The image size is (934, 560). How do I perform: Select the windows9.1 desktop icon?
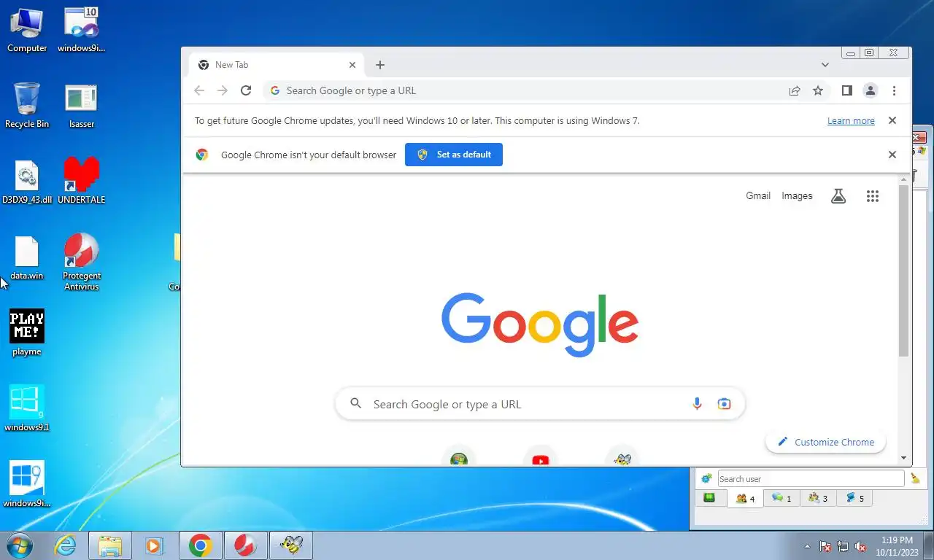pos(27,408)
